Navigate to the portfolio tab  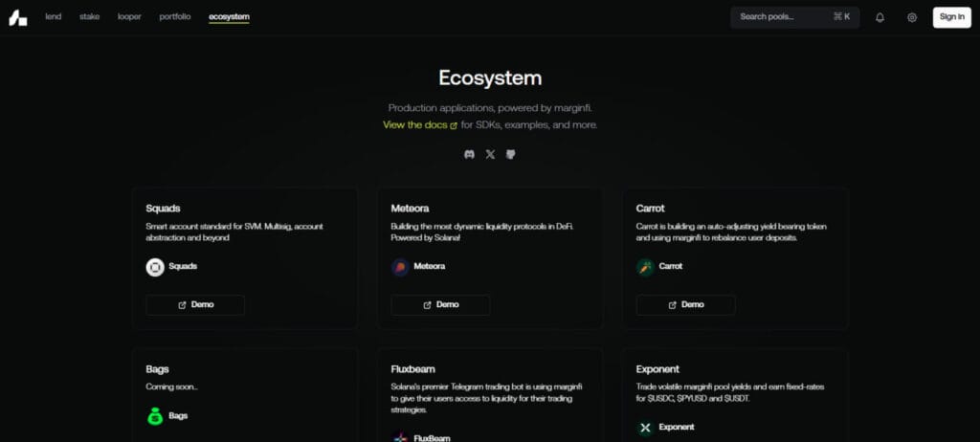(174, 17)
